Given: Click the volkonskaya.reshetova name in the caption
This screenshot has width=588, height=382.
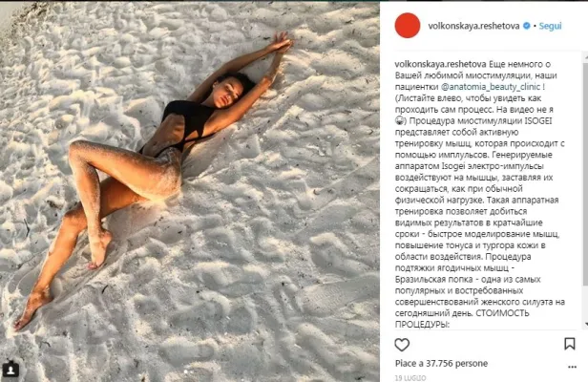Looking at the screenshot, I should point(440,64).
